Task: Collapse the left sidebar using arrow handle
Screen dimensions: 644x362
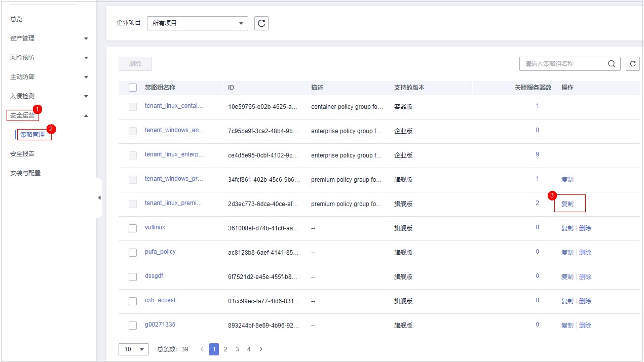Action: 99,197
